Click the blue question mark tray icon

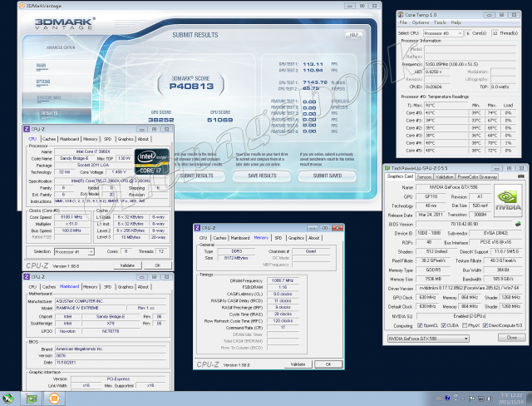tap(447, 398)
